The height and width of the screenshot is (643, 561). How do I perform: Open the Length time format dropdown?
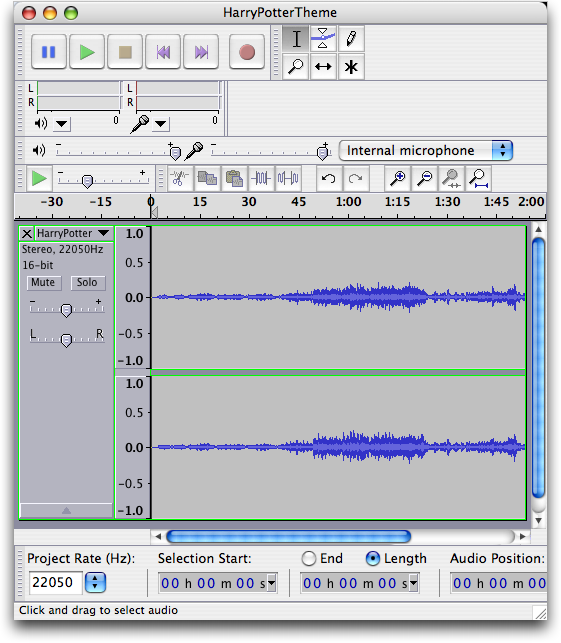pos(413,583)
